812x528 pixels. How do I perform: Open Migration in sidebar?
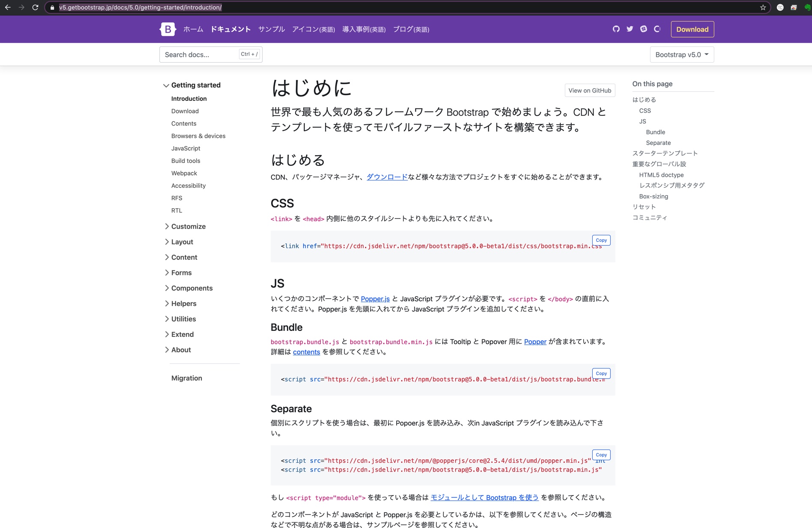pos(187,378)
